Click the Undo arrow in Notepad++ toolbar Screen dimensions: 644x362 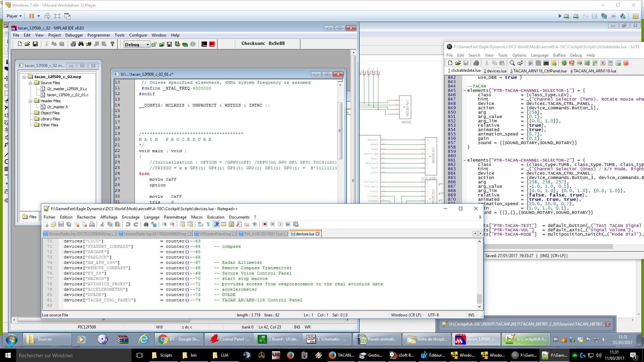point(128,224)
